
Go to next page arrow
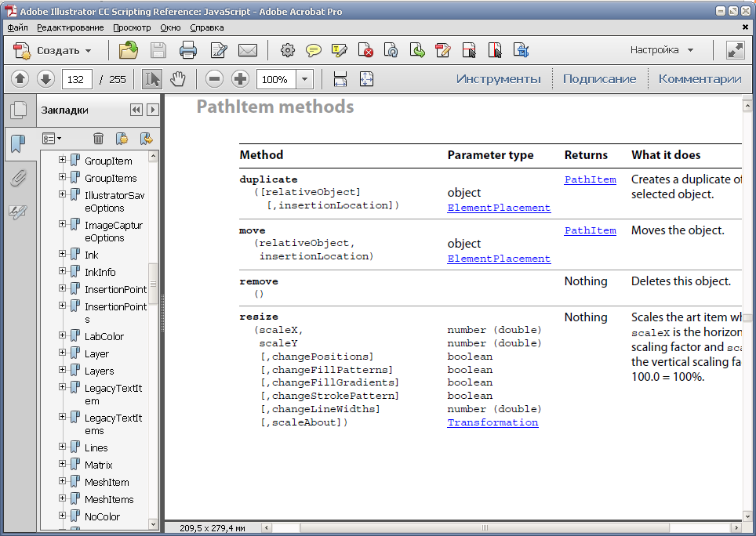[45, 79]
